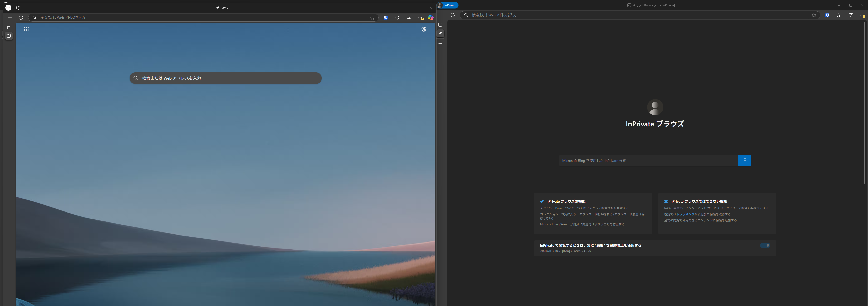Add a new tab in left window sidebar

pyautogui.click(x=9, y=46)
